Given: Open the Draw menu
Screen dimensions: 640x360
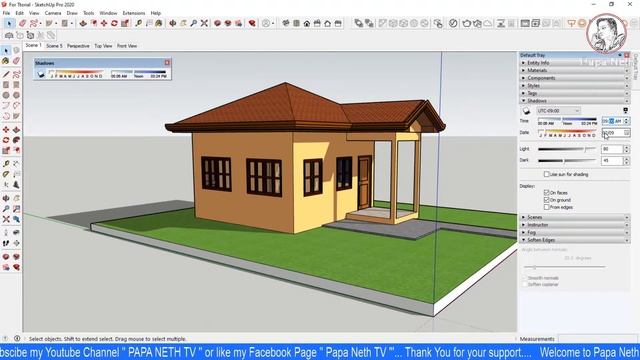Looking at the screenshot, I should (72, 13).
